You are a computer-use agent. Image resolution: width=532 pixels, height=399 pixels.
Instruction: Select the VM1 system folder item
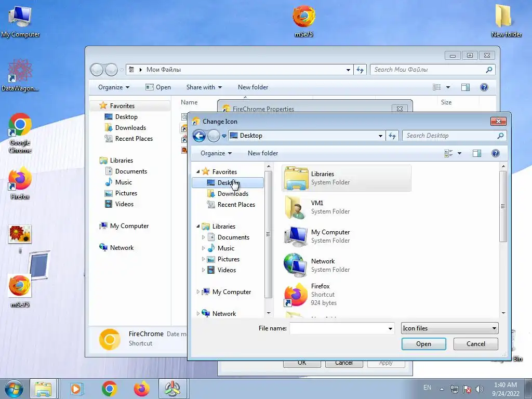click(x=347, y=207)
